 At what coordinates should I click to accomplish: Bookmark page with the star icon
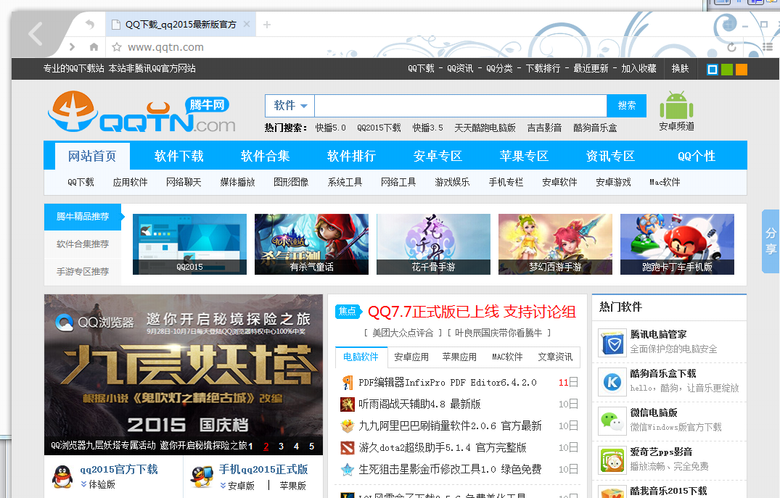point(117,47)
